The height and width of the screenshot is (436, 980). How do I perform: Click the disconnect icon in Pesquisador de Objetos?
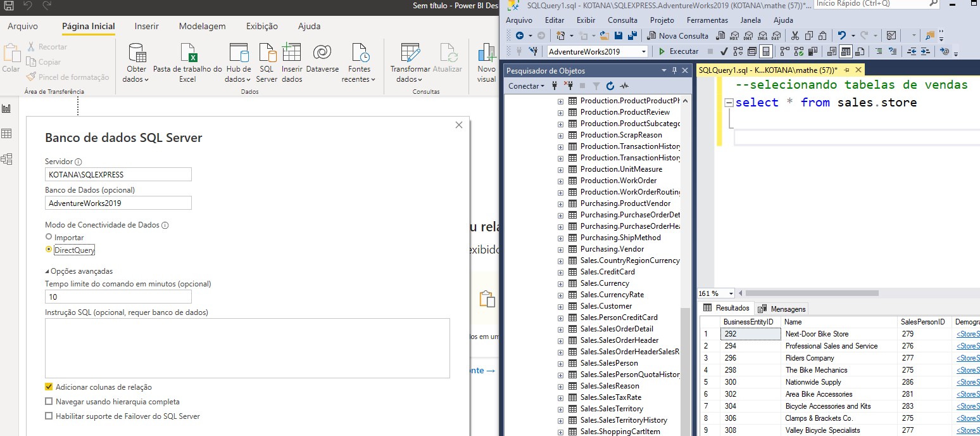(x=569, y=86)
